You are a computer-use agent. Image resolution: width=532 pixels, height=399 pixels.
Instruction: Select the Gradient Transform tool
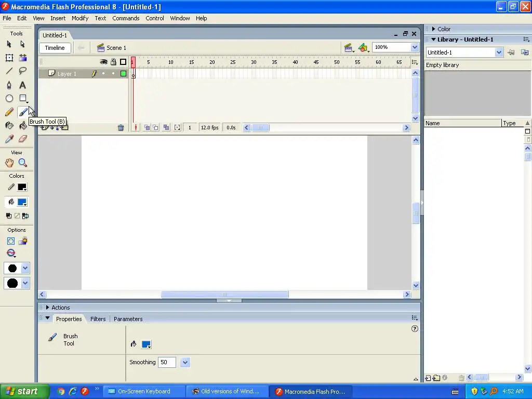click(x=23, y=58)
